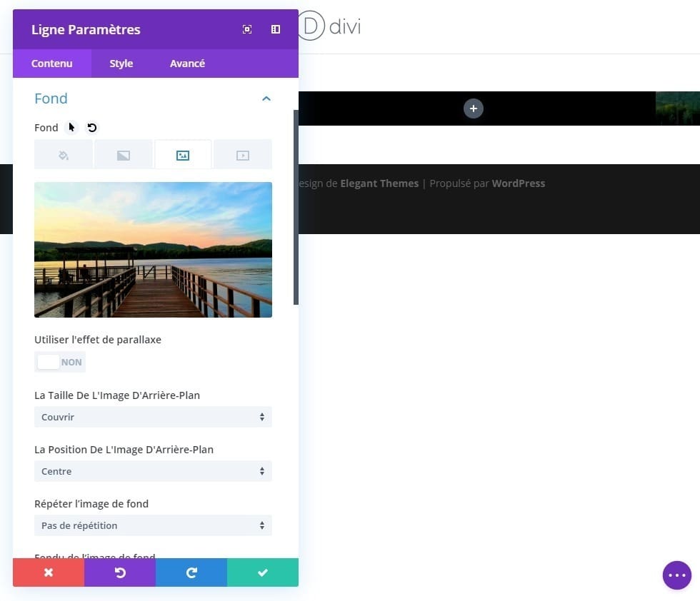The height and width of the screenshot is (601, 700).
Task: Redo change with the blue arrow button
Action: [191, 572]
